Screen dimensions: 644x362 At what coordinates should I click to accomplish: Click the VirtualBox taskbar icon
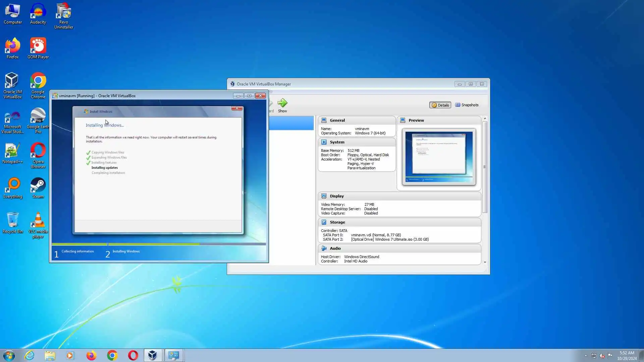pos(153,355)
